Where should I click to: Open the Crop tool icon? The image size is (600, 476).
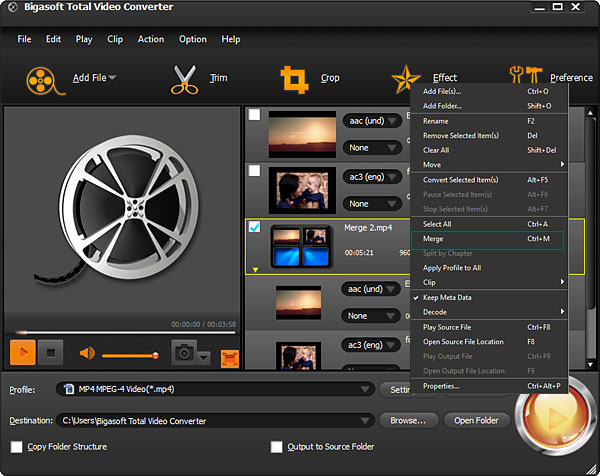coord(294,80)
